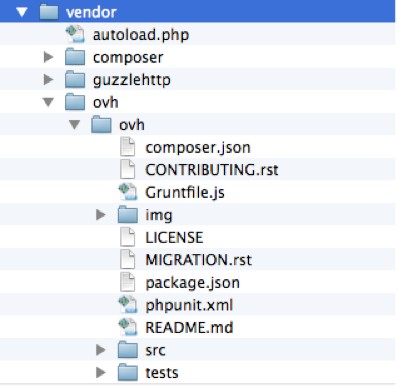Select the MIGRATION.rst file name
Image resolution: width=397 pixels, height=387 pixels.
pyautogui.click(x=198, y=260)
